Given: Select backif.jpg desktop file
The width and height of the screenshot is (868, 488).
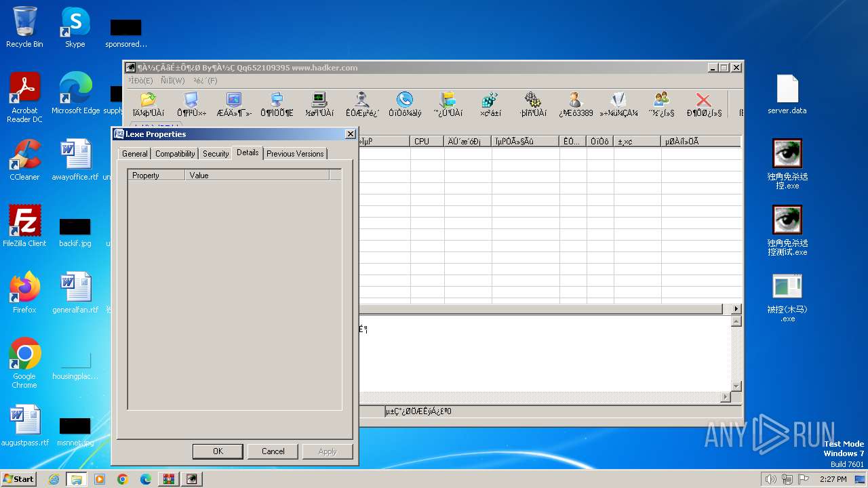Looking at the screenshot, I should (75, 231).
